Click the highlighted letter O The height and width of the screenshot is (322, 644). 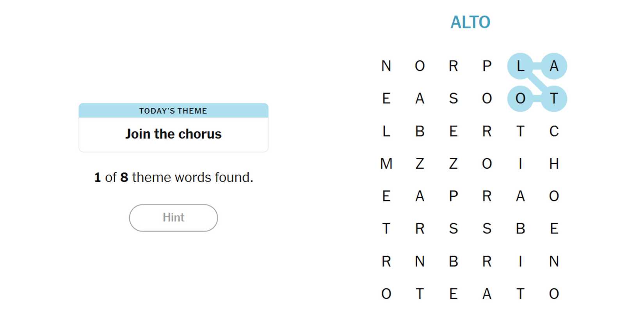click(x=520, y=98)
